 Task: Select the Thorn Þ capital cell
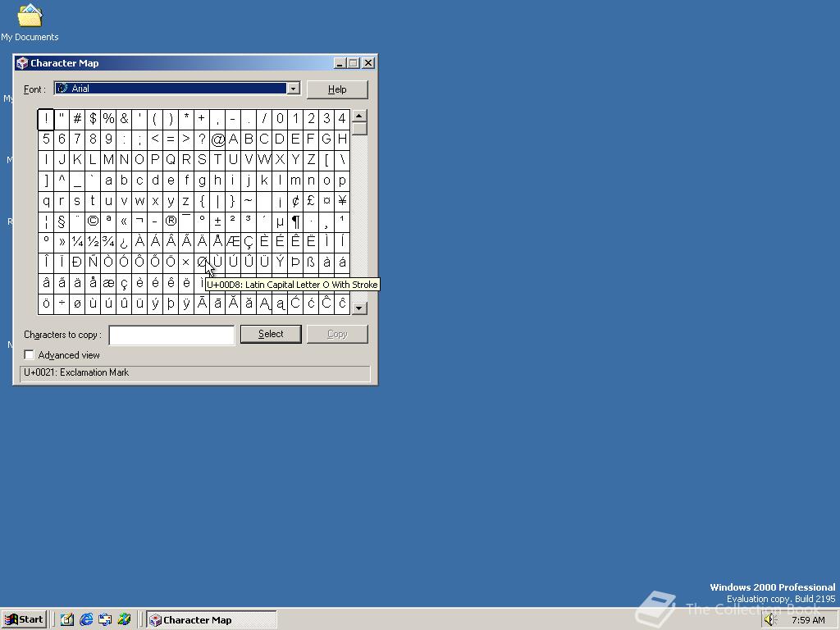click(295, 262)
